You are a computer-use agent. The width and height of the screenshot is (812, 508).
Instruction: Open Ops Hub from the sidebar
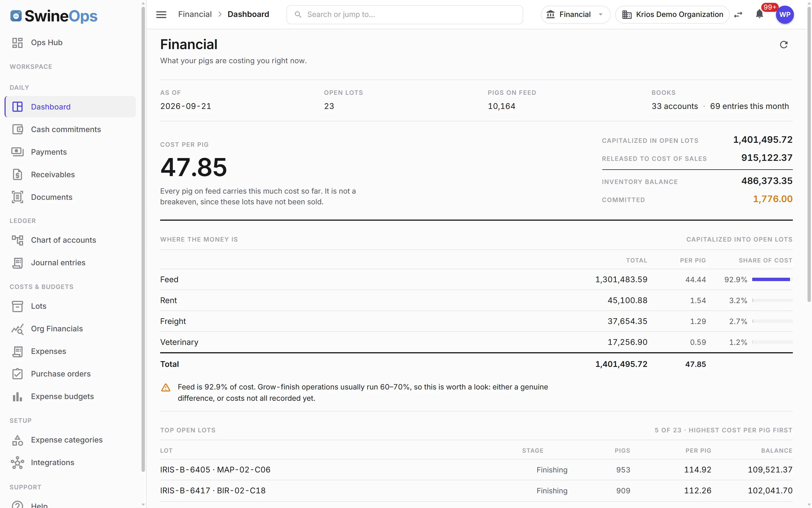tap(70, 43)
